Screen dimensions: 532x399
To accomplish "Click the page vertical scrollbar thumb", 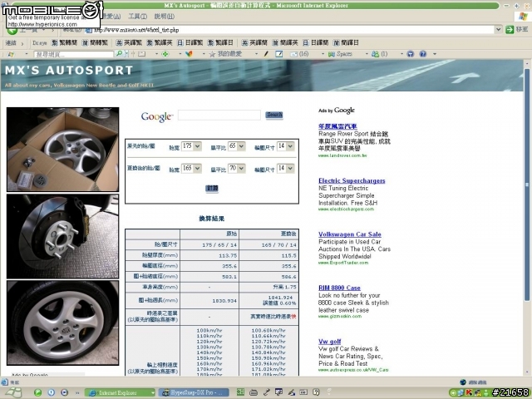I will point(527,185).
